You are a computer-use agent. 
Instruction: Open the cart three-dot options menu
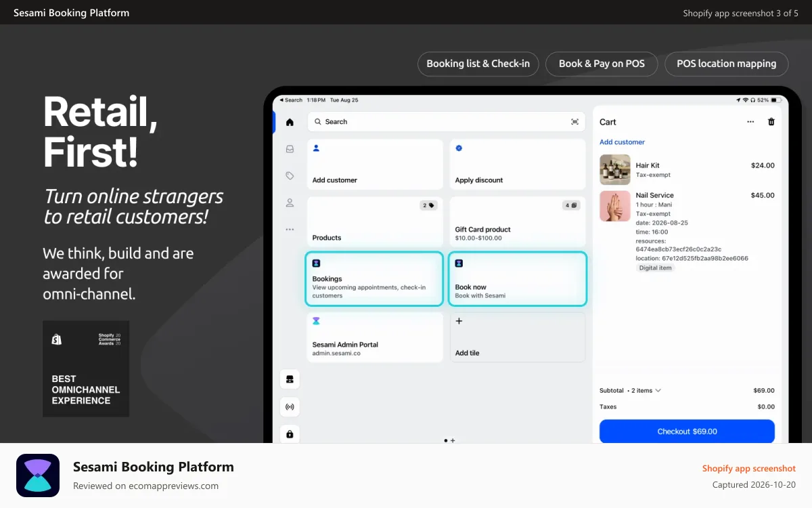click(x=750, y=122)
